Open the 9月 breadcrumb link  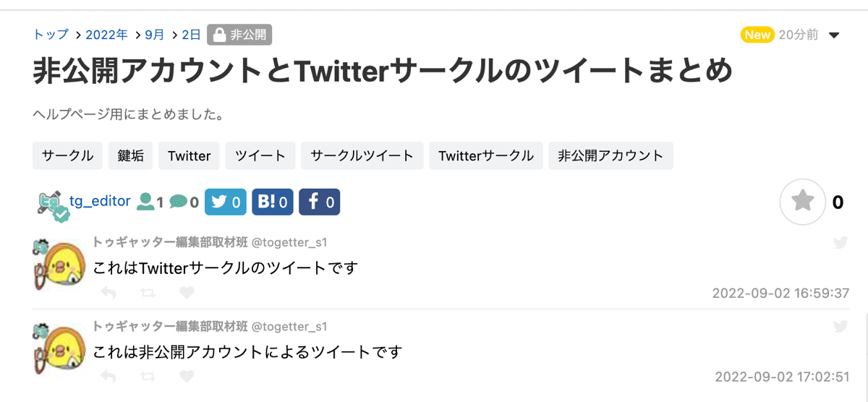(x=154, y=35)
